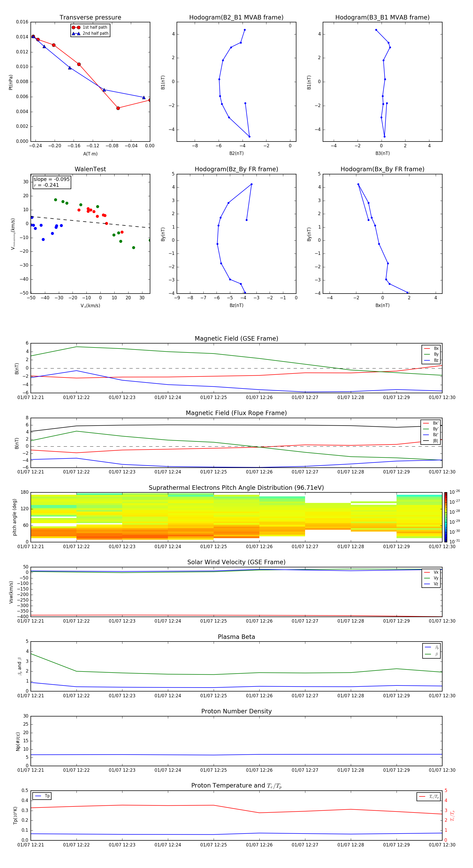Select 'Vy' in solar wind velocity legend
Image resolution: width=473 pixels, height=868 pixels.
431,578
